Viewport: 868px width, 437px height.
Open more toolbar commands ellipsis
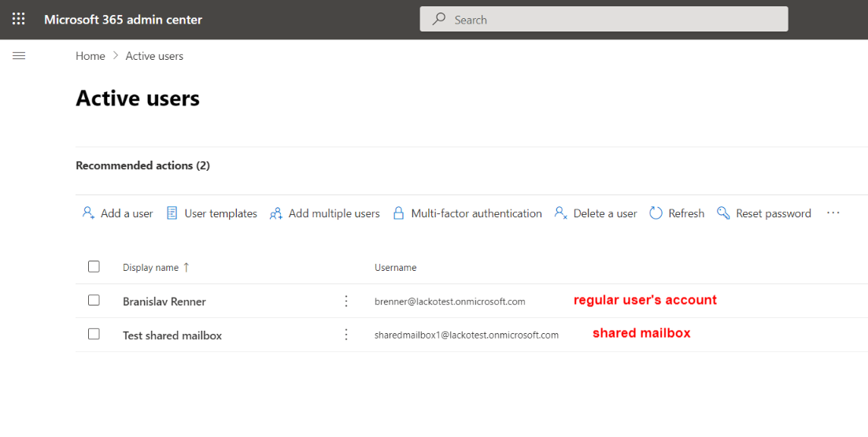833,213
